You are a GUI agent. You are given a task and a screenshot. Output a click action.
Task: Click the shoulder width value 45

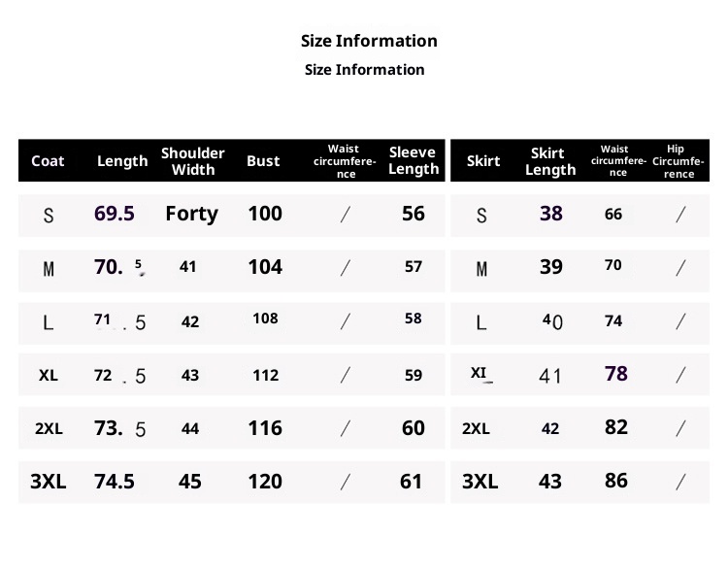tap(190, 482)
